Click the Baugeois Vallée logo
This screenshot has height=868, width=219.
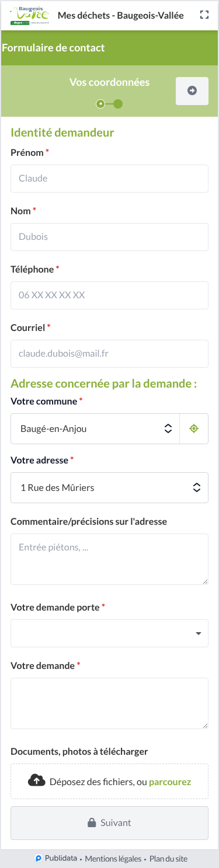(x=29, y=15)
